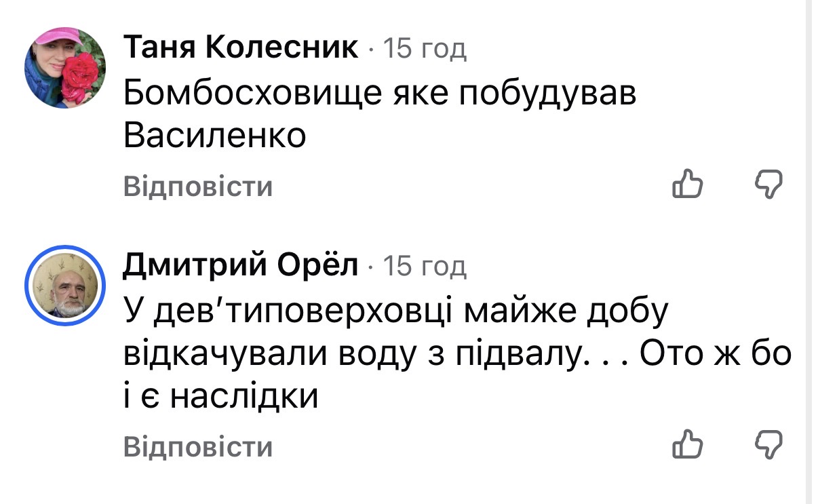Image resolution: width=818 pixels, height=504 pixels.
Task: Dislike Таня Колесник's comment
Action: pyautogui.click(x=769, y=185)
